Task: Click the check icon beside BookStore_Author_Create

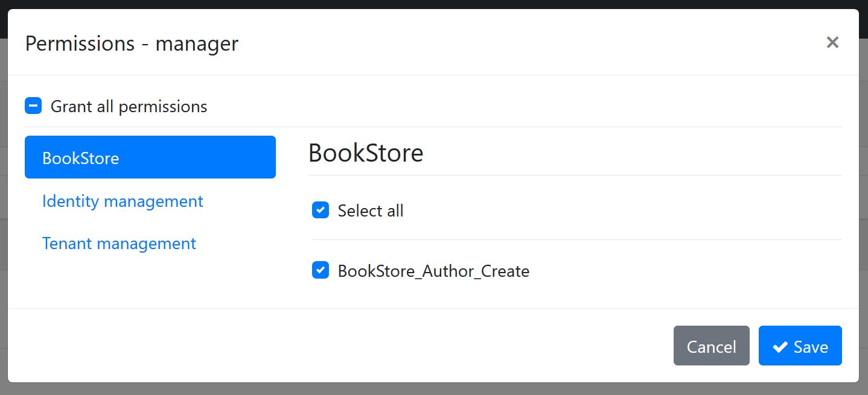Action: pos(320,270)
